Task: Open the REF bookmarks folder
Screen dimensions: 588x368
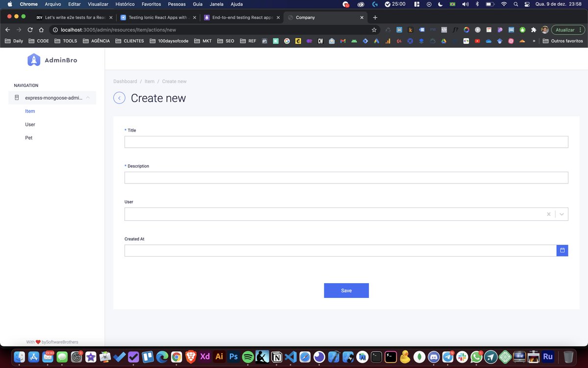Action: tap(248, 41)
